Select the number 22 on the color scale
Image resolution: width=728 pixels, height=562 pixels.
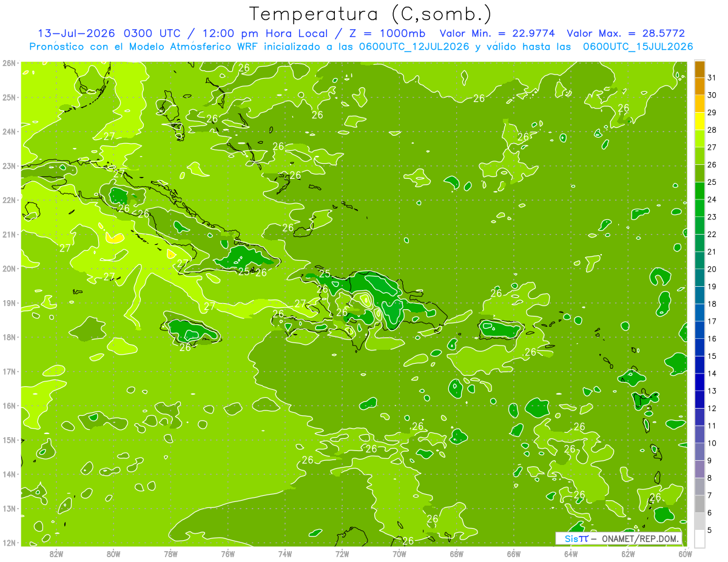pyautogui.click(x=712, y=234)
